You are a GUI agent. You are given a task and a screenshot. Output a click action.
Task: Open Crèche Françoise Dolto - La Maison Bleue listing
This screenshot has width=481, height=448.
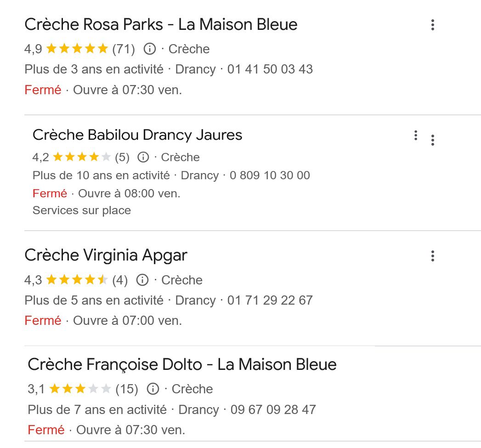(182, 364)
